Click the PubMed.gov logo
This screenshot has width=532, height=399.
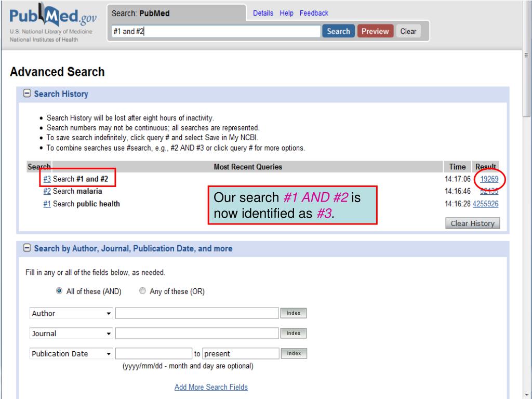tap(52, 16)
